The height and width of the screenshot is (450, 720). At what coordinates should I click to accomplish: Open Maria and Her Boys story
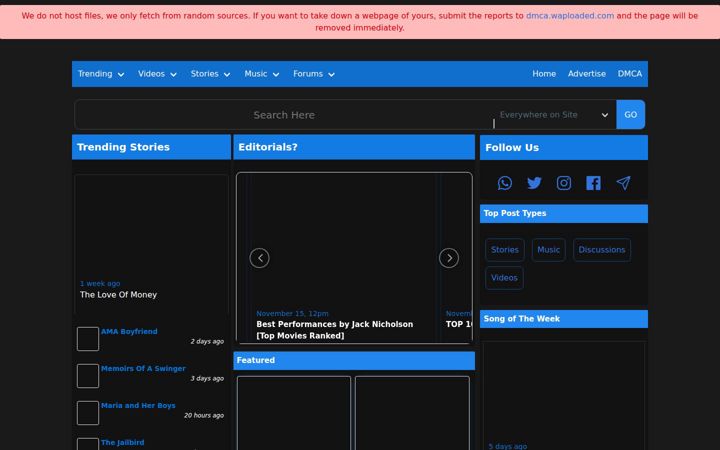click(138, 405)
